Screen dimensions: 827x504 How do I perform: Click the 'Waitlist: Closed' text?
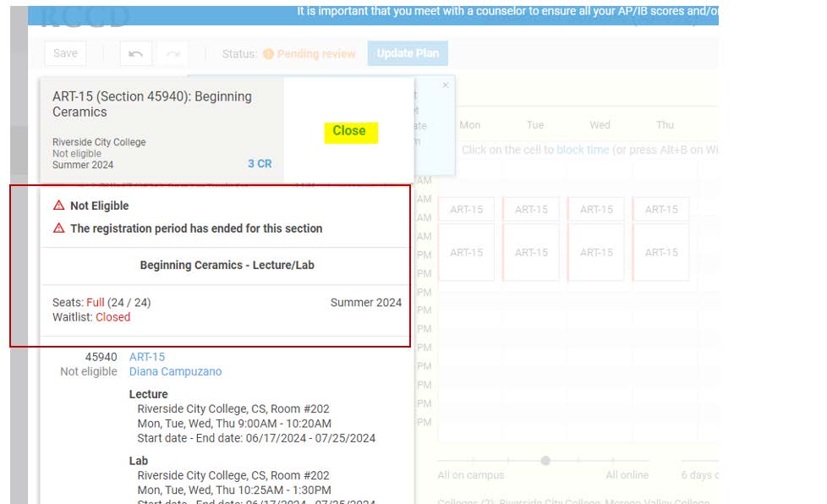click(x=91, y=317)
